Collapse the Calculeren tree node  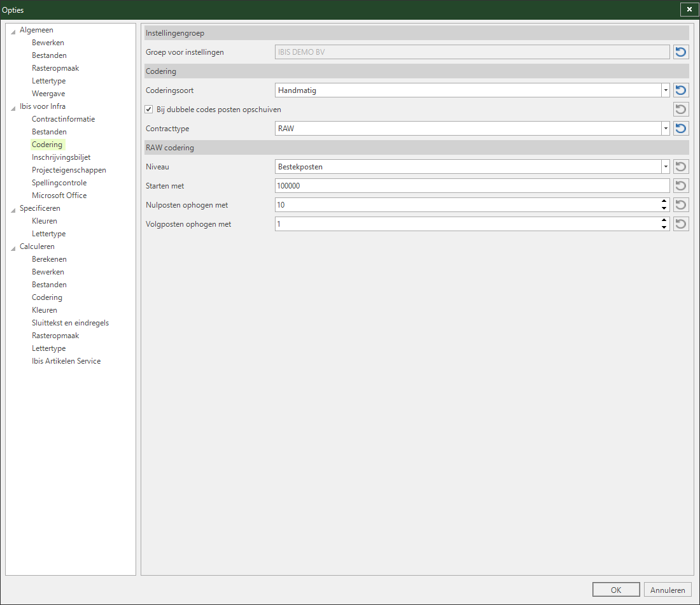pos(13,248)
